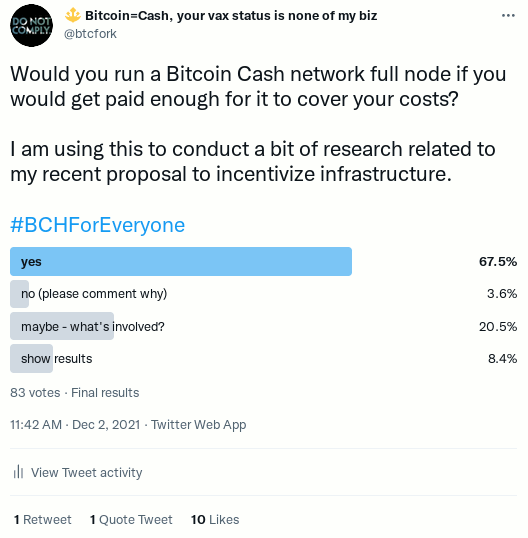
Task: Click the 20.5% result percentage
Action: pos(498,326)
